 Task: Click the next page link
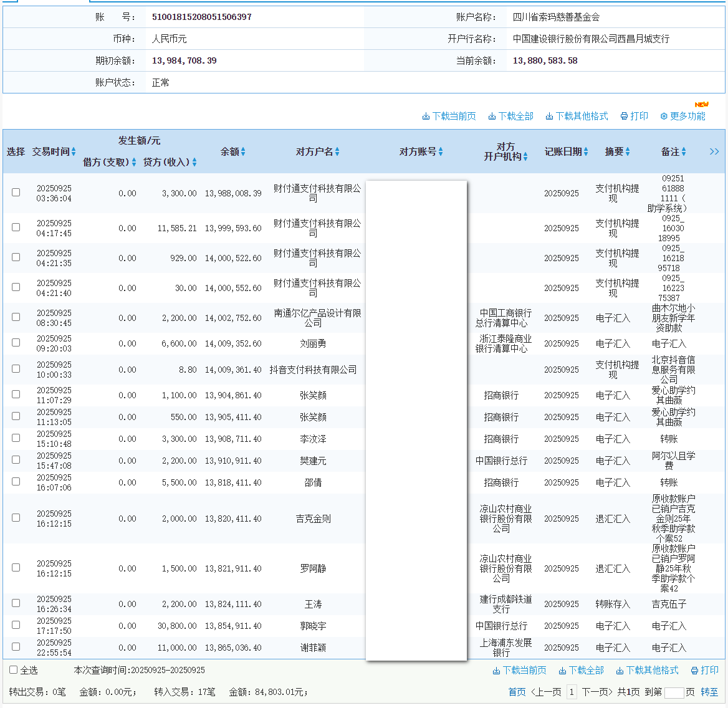tap(597, 692)
